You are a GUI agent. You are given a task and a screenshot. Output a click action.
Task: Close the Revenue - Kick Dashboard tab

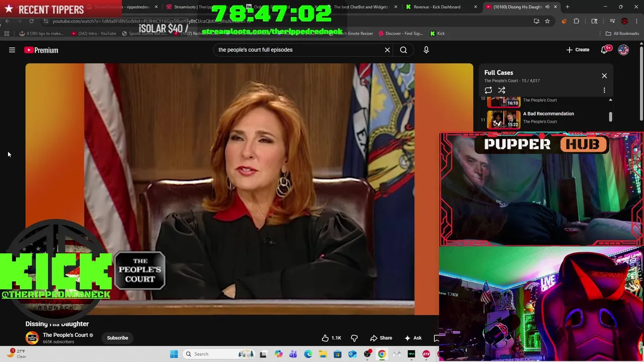point(475,7)
